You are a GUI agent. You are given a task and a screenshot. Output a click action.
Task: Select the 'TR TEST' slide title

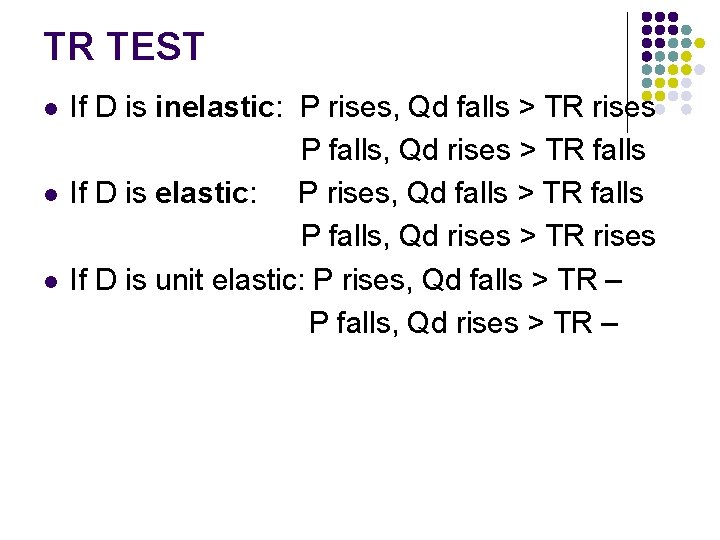123,47
